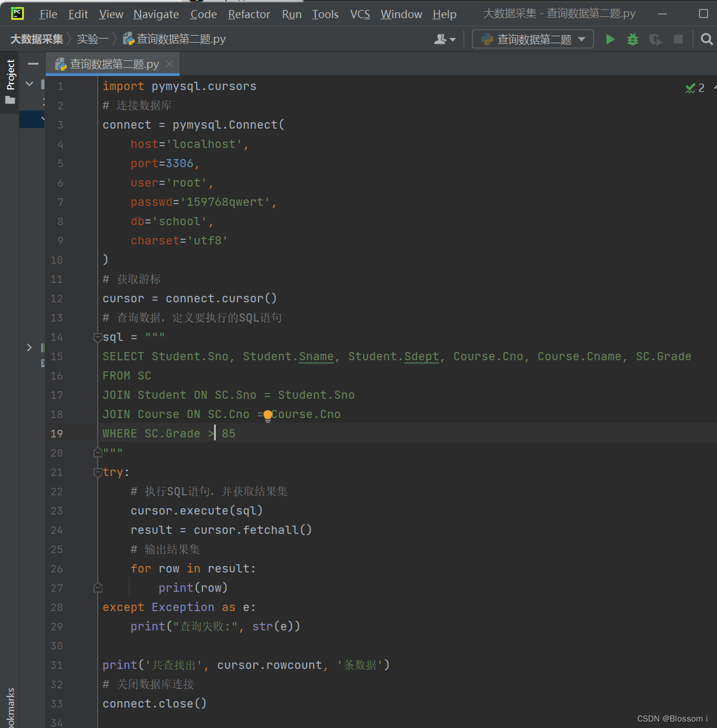Screen dimensions: 717x728
Task: Click cursor.execute(sql) on line 23
Action: [197, 510]
